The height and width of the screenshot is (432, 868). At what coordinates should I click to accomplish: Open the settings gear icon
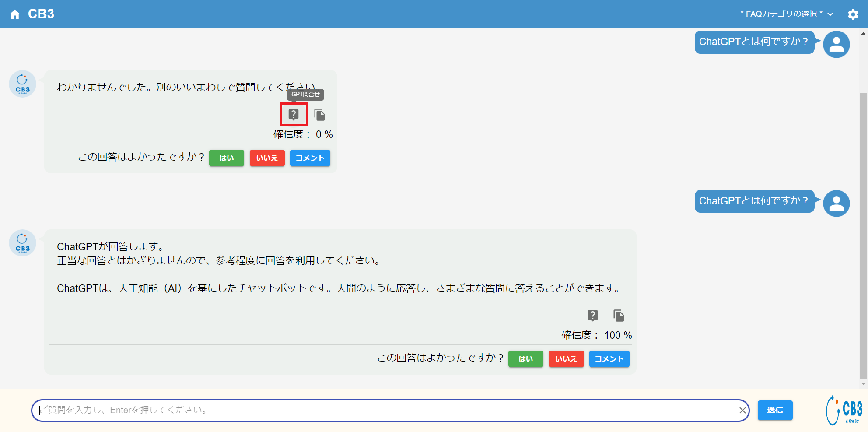click(853, 14)
